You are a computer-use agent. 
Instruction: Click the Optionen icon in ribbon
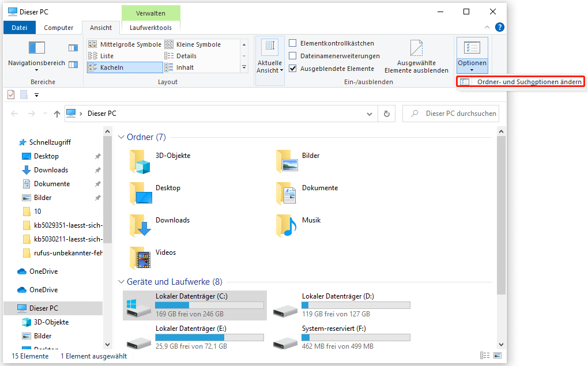click(472, 48)
